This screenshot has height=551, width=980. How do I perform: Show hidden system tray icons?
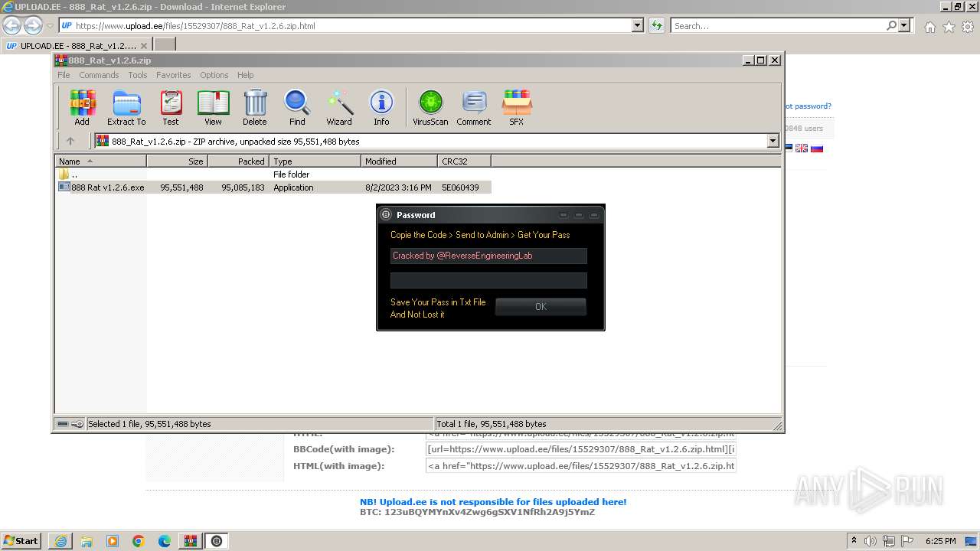854,541
